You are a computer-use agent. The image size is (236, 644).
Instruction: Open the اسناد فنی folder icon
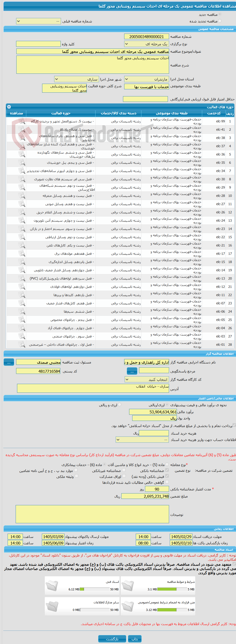52,585
